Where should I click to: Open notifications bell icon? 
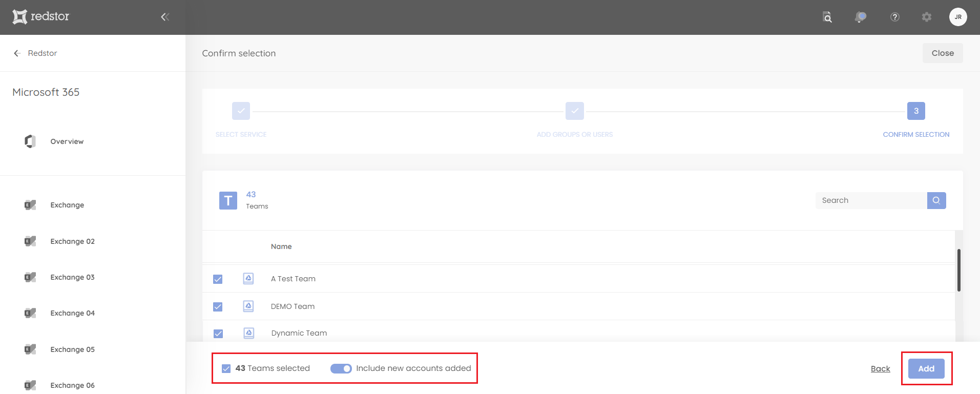[x=861, y=17]
